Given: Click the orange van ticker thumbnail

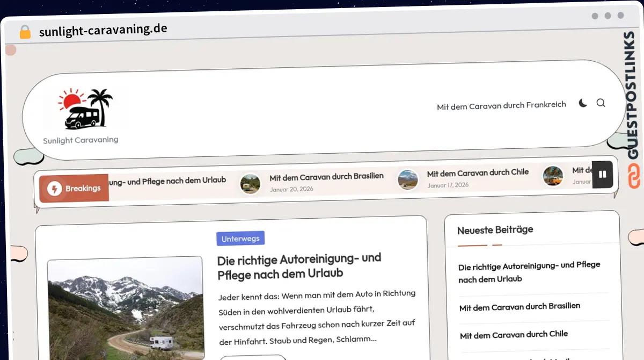Looking at the screenshot, I should tap(553, 176).
